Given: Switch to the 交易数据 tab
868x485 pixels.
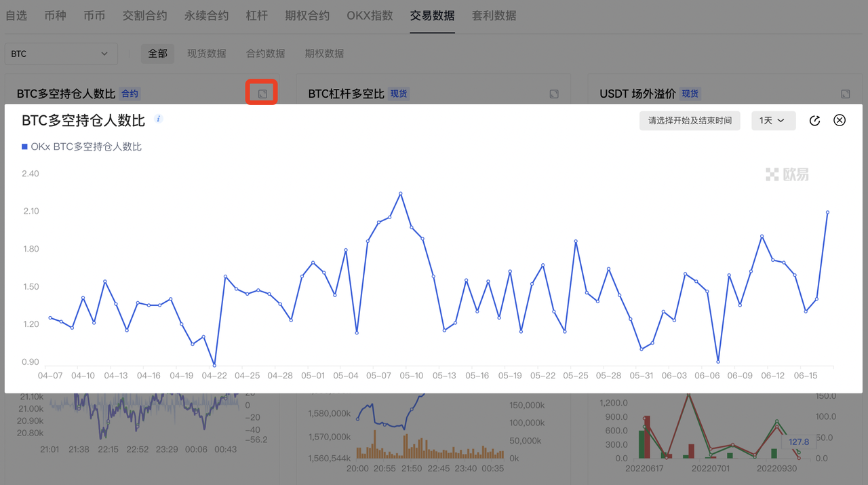Looking at the screenshot, I should [432, 16].
